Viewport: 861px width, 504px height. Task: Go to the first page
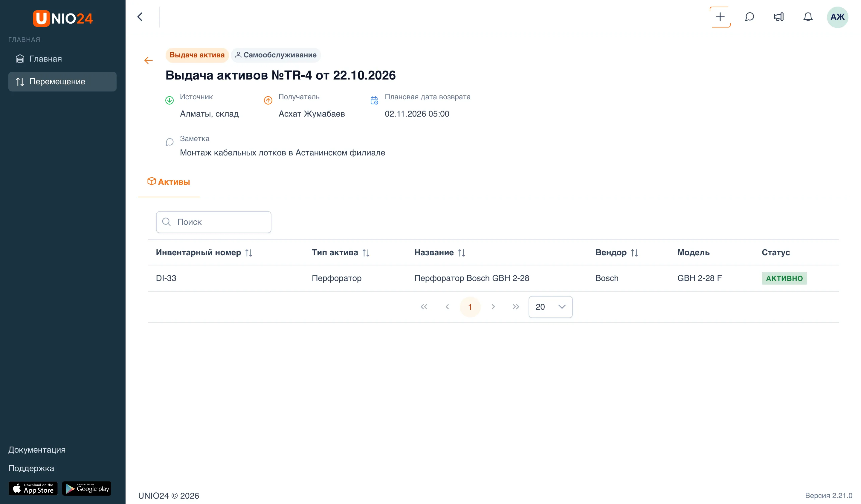[x=424, y=307]
